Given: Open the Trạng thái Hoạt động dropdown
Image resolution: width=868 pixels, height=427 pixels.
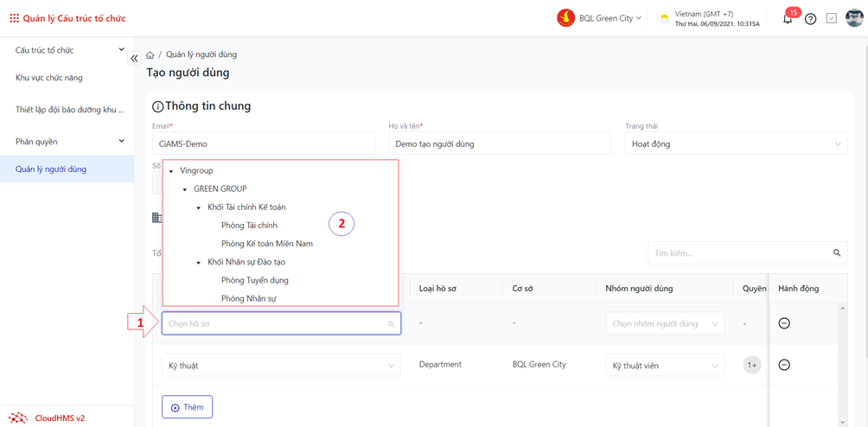Looking at the screenshot, I should coord(735,144).
